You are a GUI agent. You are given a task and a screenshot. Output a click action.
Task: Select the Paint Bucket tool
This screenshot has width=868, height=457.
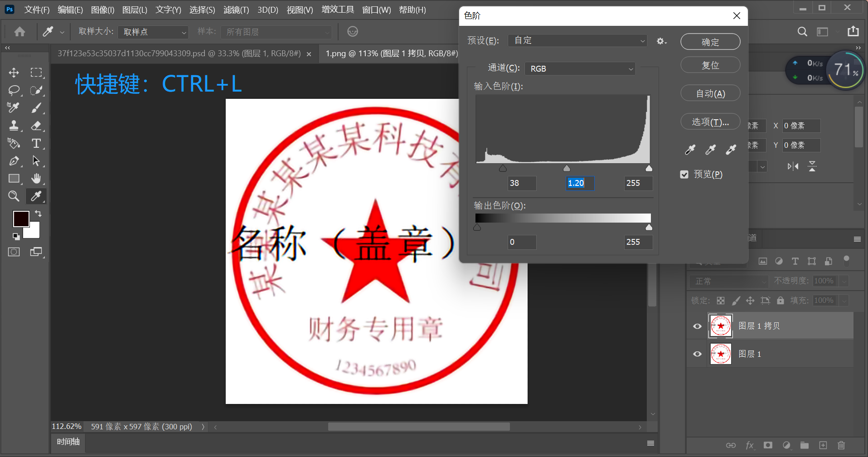point(14,143)
